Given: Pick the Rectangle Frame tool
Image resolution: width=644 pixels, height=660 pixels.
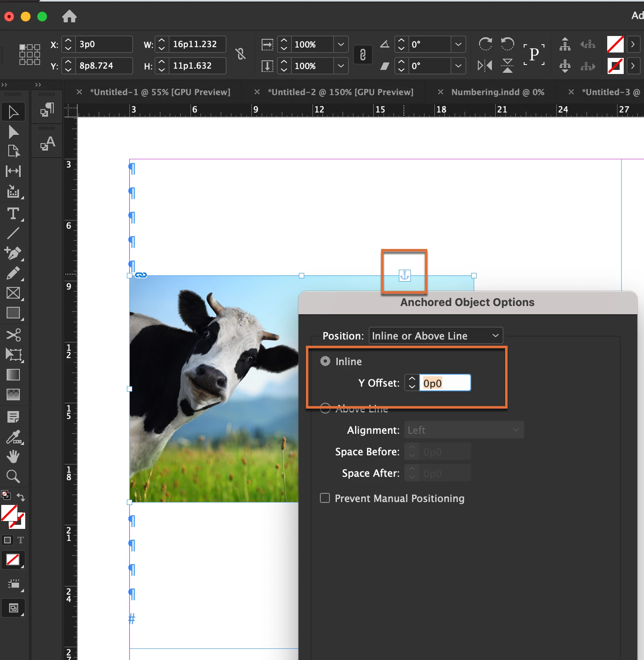Looking at the screenshot, I should coord(13,293).
